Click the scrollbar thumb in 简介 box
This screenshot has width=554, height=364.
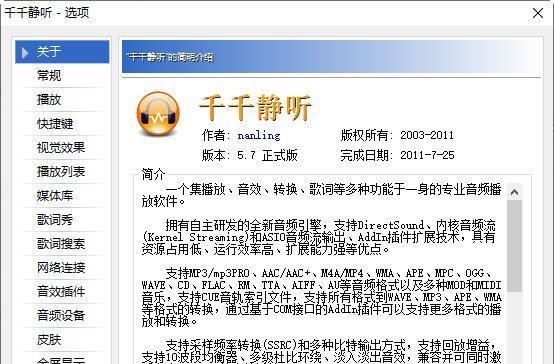click(514, 246)
